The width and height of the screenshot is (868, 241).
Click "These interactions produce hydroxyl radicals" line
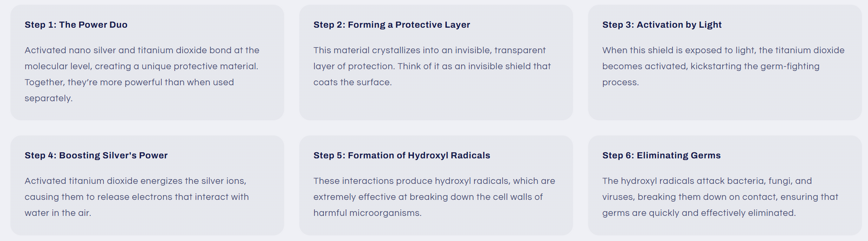(x=434, y=181)
